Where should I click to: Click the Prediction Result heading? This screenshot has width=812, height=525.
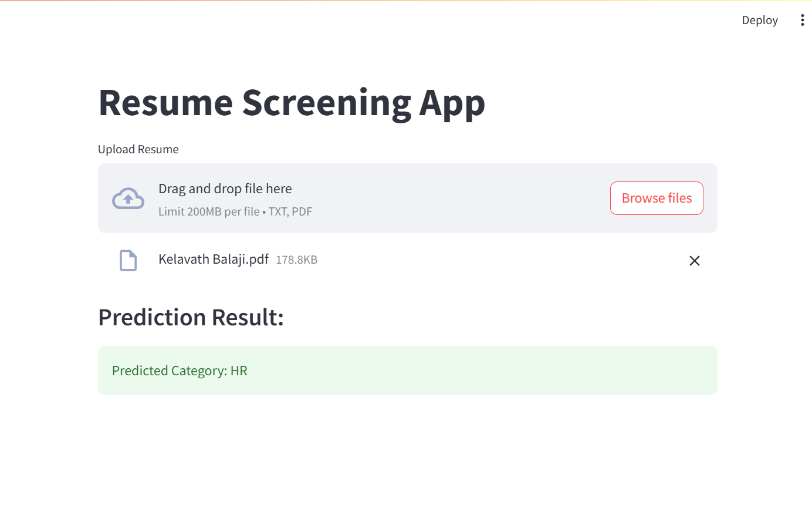click(191, 317)
